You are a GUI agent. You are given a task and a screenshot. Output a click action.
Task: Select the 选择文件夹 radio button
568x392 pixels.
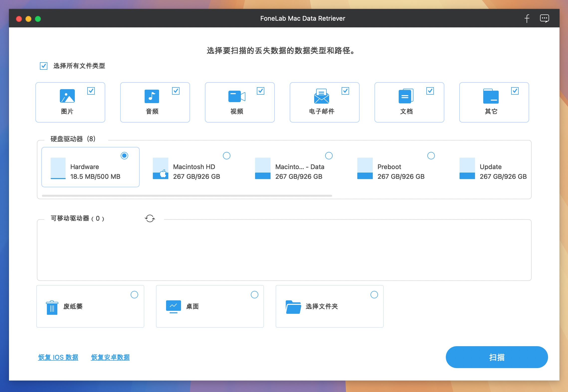point(374,295)
